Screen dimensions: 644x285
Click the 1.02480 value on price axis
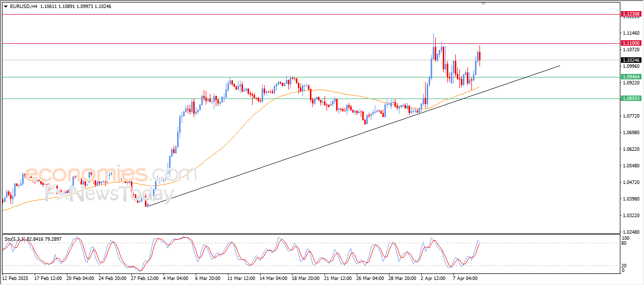point(631,232)
